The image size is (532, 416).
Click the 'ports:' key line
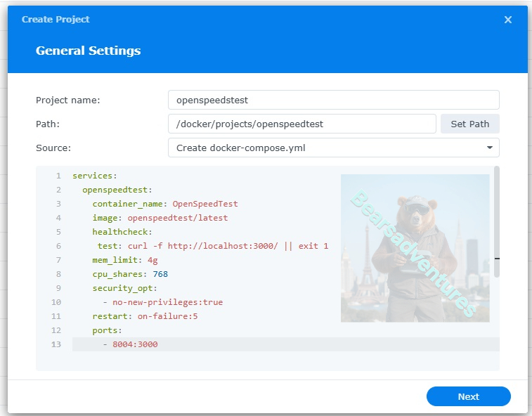107,330
